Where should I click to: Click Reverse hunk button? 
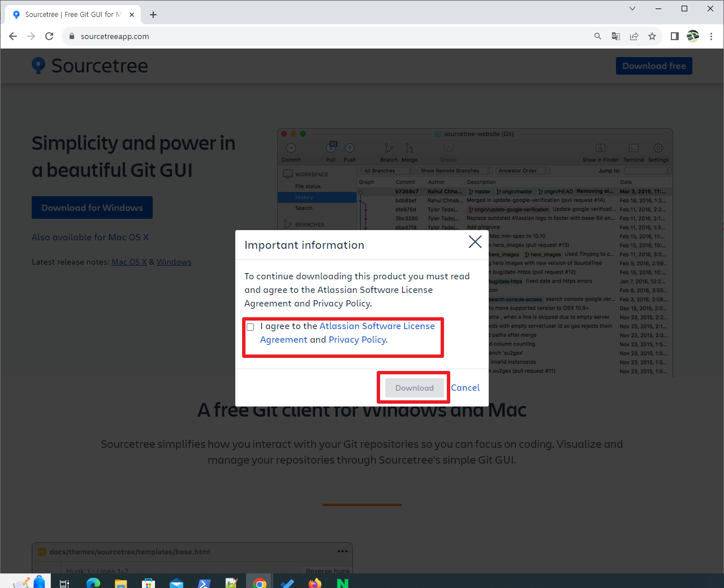327,570
